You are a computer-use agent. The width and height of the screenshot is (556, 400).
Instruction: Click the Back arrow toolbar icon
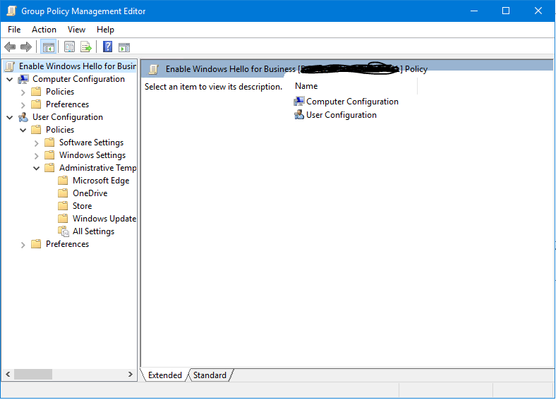click(10, 47)
